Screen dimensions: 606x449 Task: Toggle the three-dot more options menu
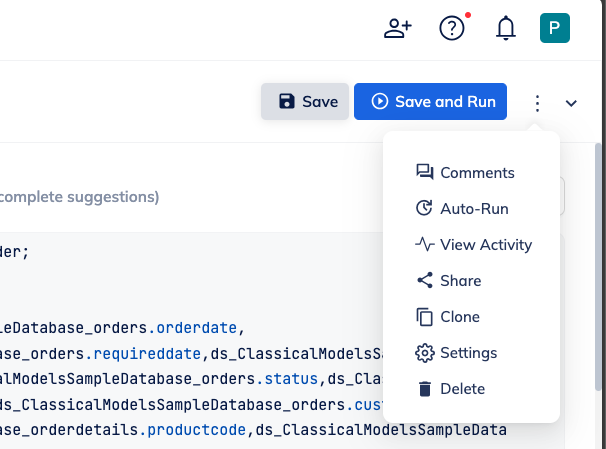pyautogui.click(x=537, y=103)
